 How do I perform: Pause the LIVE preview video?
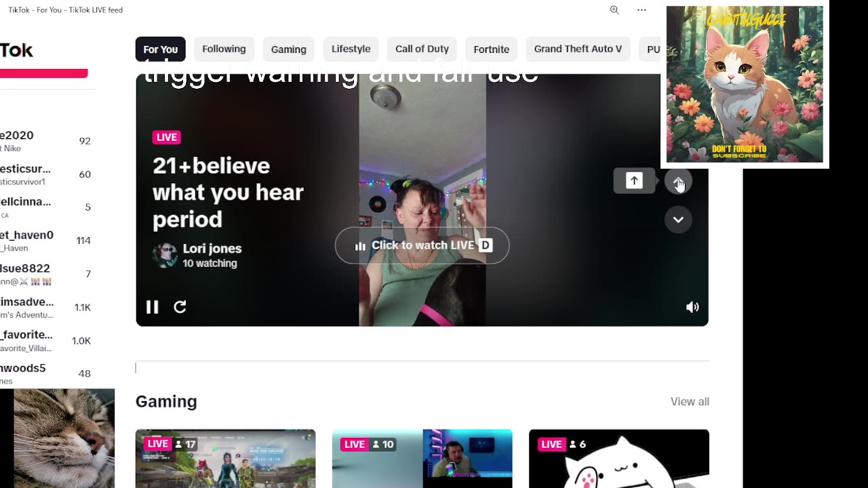click(152, 307)
